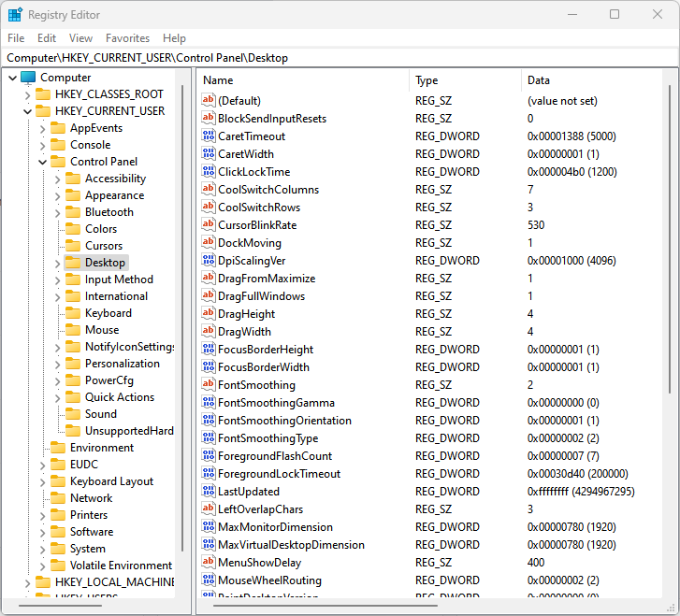Collapse the HKEY_CURRENT_USER key

point(27,111)
